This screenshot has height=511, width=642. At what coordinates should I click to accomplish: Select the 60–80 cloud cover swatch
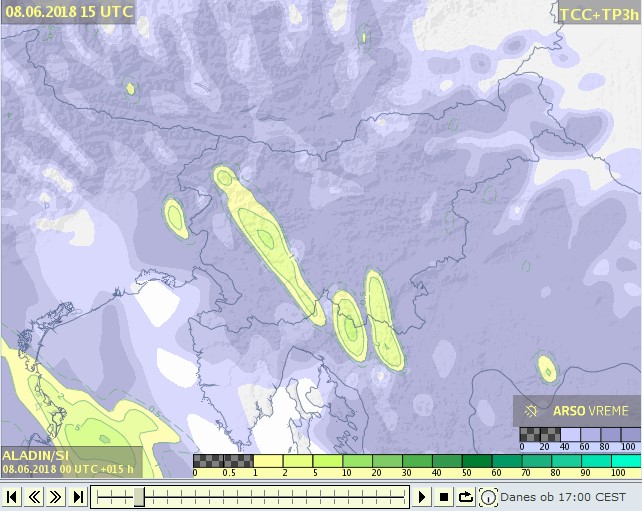tap(591, 434)
